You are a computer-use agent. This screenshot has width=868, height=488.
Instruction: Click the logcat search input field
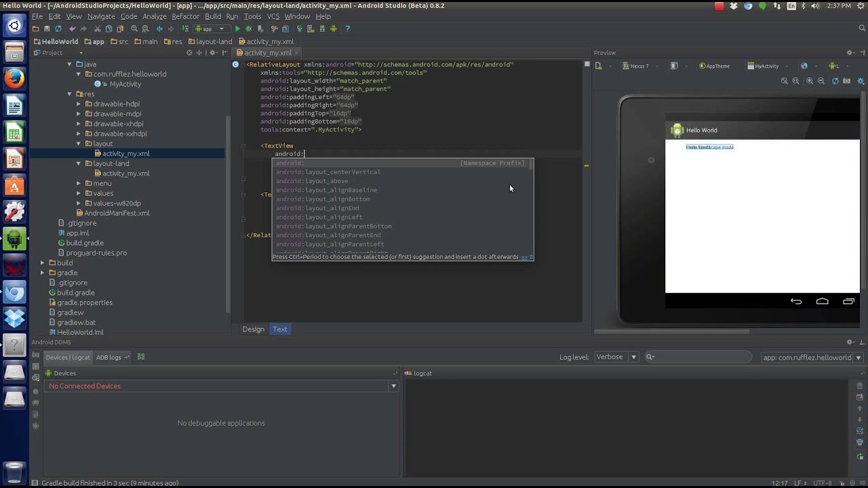click(x=698, y=357)
